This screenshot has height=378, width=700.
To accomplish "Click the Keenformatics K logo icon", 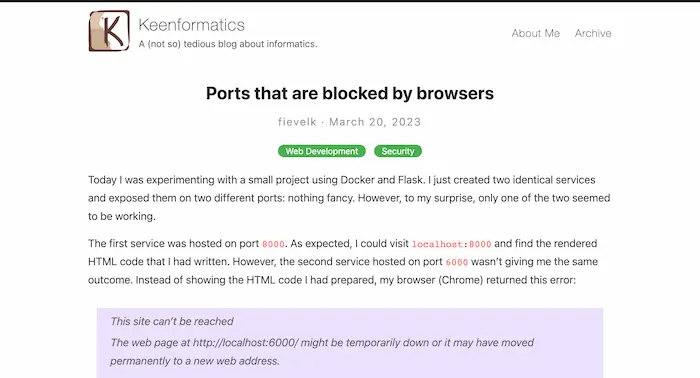I will [x=109, y=31].
